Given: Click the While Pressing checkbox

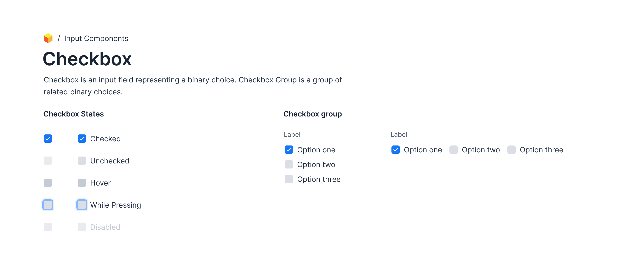Looking at the screenshot, I should coord(82,205).
